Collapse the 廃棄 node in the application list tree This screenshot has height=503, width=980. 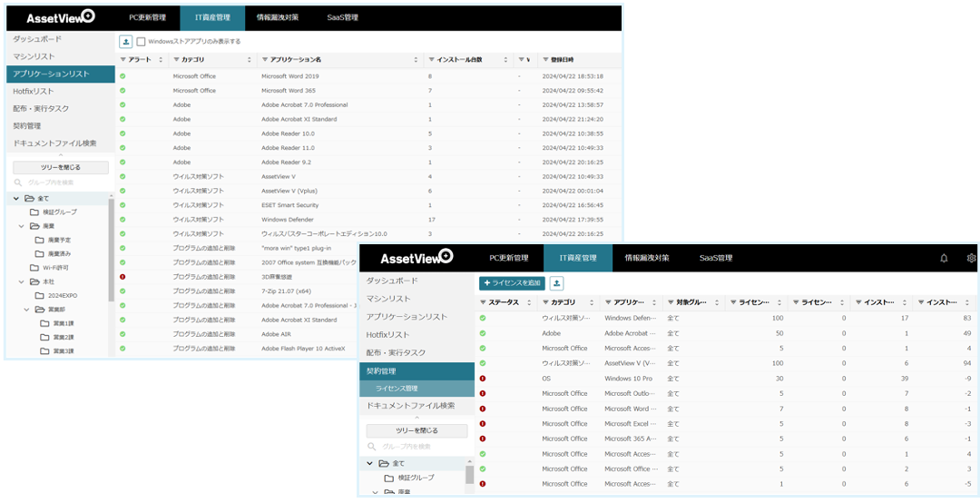(x=21, y=226)
